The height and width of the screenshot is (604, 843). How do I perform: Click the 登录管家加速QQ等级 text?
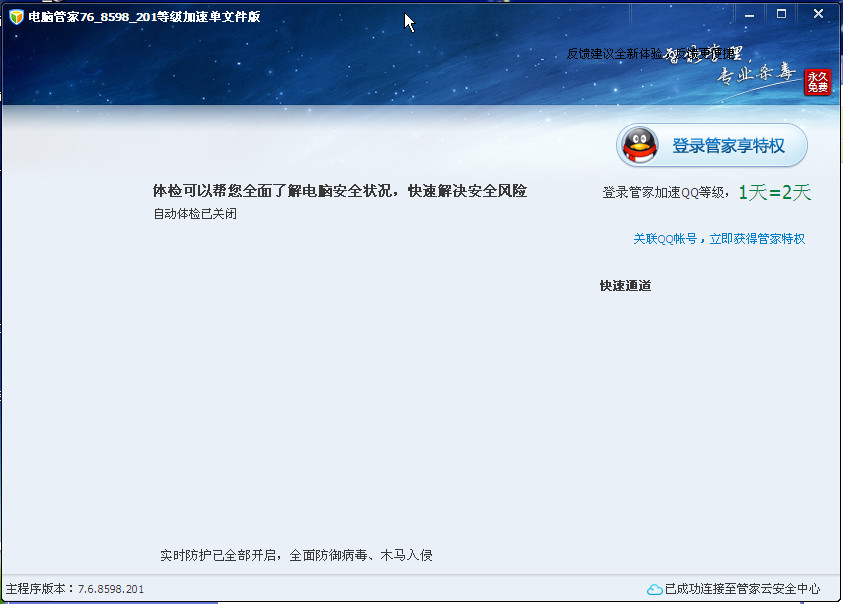click(x=663, y=193)
